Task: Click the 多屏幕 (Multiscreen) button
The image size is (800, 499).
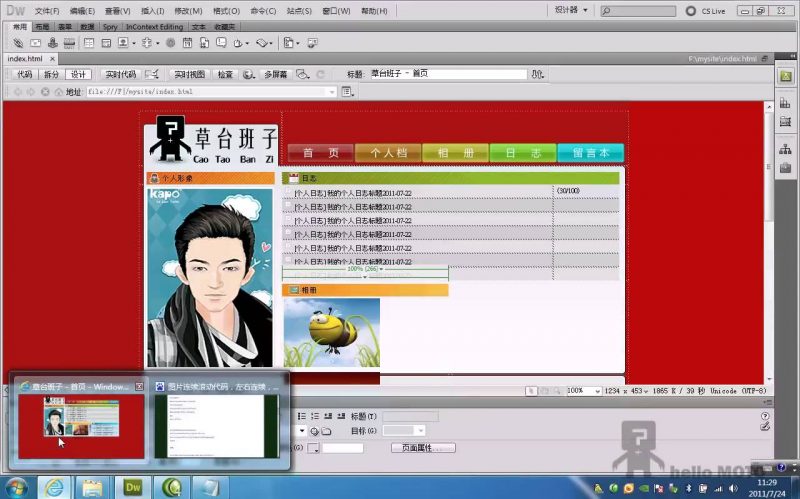Action: pyautogui.click(x=275, y=74)
